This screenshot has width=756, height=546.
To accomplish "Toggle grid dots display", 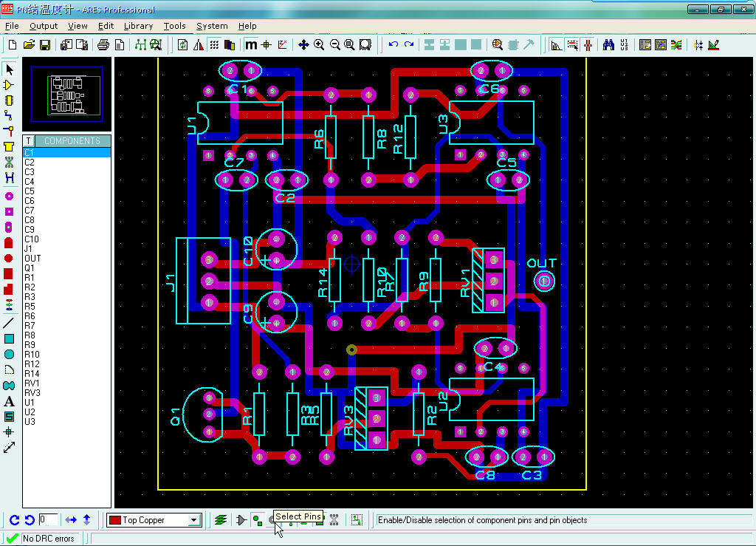I will (214, 45).
